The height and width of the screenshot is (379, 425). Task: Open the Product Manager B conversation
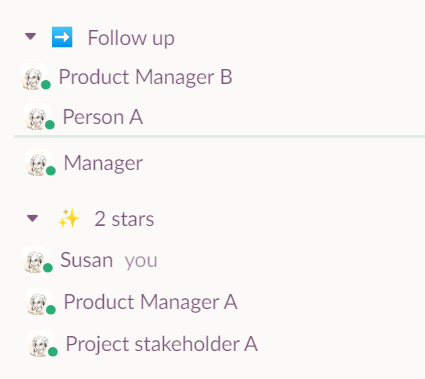(145, 77)
